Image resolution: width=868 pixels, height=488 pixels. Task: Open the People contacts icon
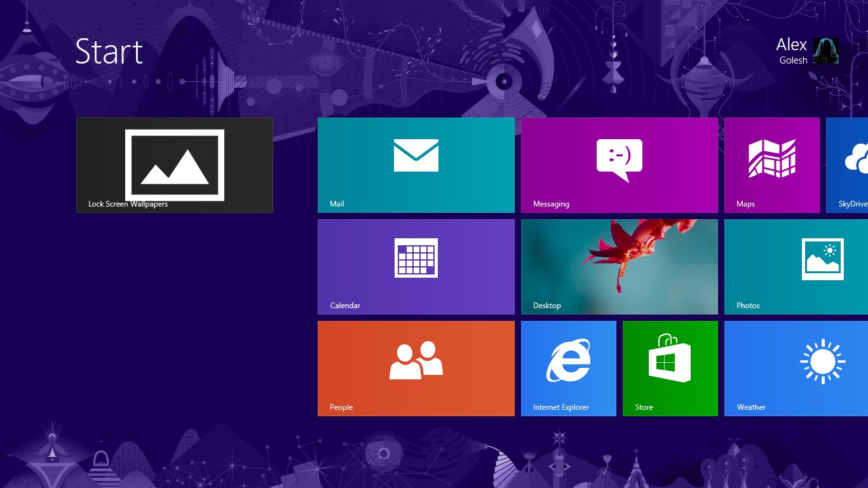pos(416,361)
